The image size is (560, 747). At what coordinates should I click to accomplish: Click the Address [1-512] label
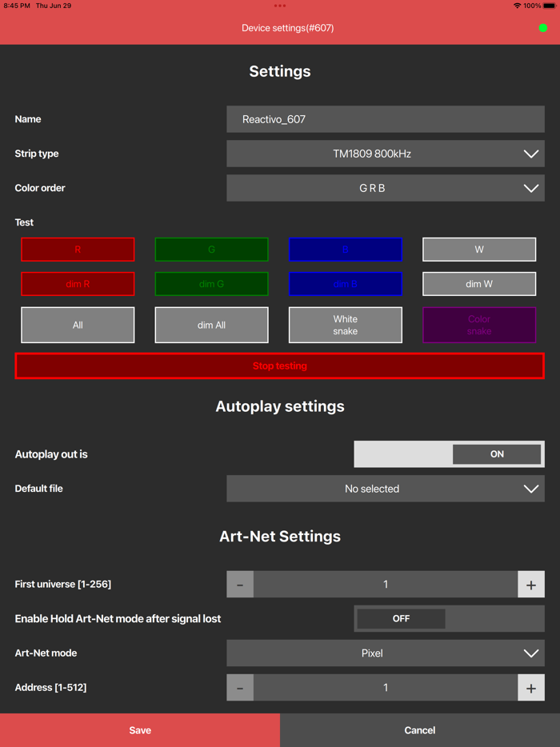coord(50,688)
